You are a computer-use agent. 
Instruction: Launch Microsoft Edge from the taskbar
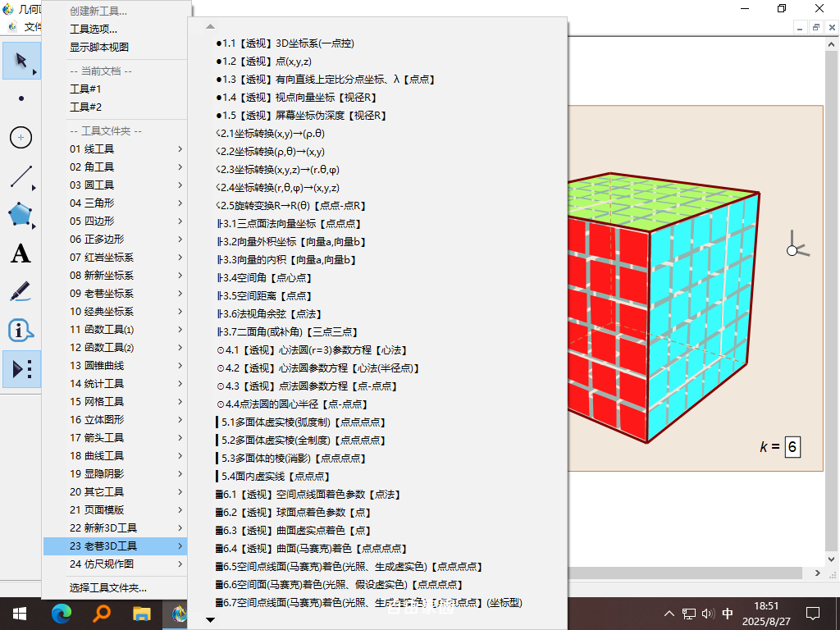coord(62,613)
